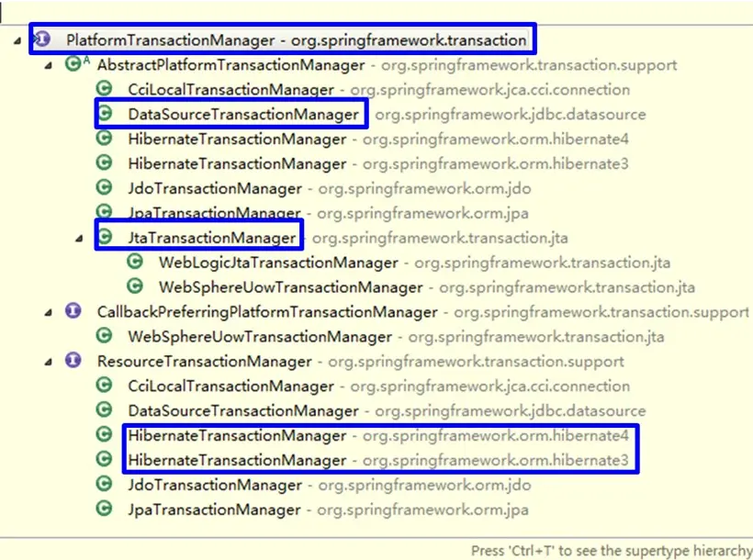Select the WebLogicJtaTransactionManager label
The width and height of the screenshot is (753, 560).
(x=278, y=263)
